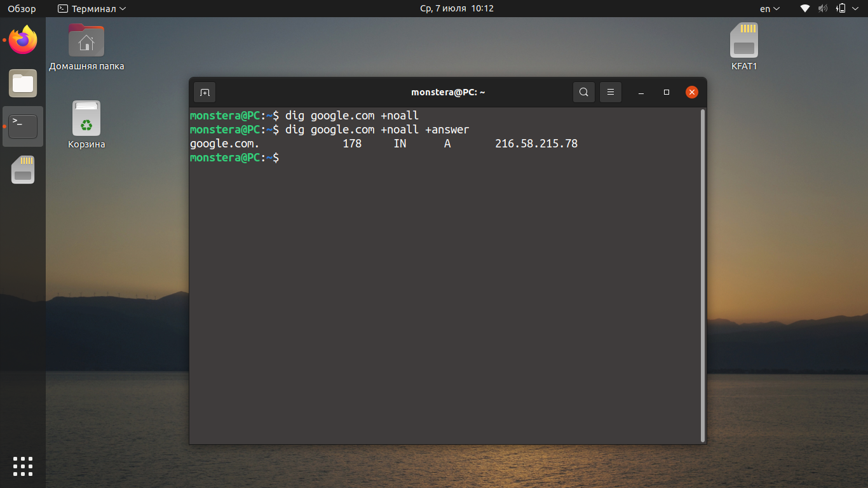Click the IN class field in output
The width and height of the screenshot is (868, 488).
(x=400, y=144)
